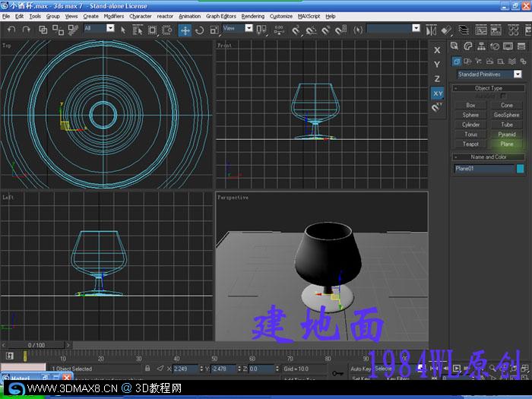This screenshot has width=532, height=399.
Task: Collapse the Name and Color rollout
Action: pos(489,157)
